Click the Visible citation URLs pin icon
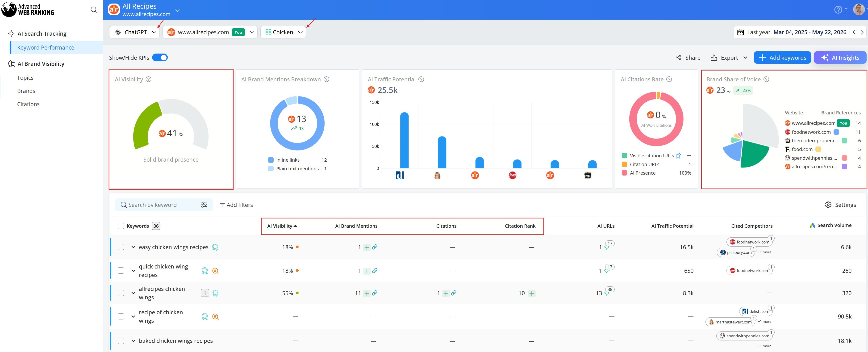This screenshot has height=352, width=868. click(678, 155)
